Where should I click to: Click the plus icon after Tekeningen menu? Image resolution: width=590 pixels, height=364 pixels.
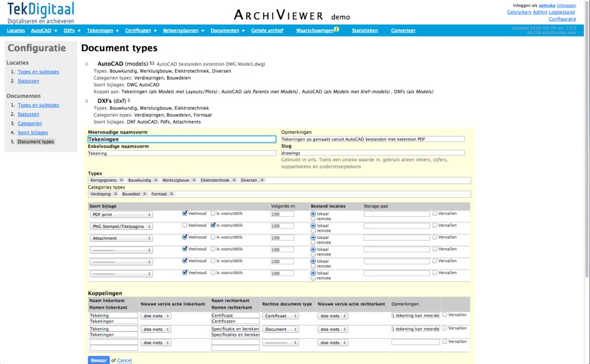118,31
